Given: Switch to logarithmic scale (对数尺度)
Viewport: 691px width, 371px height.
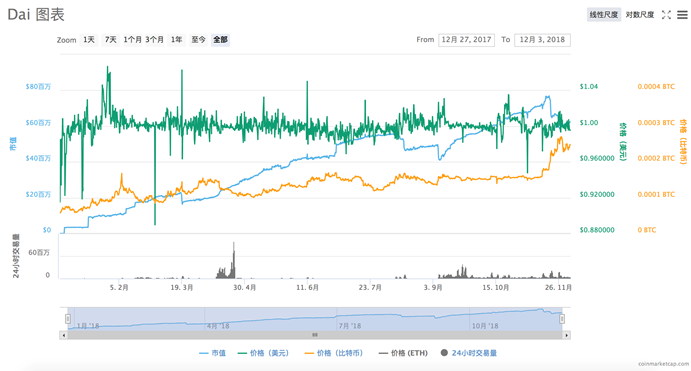Looking at the screenshot, I should coord(640,15).
